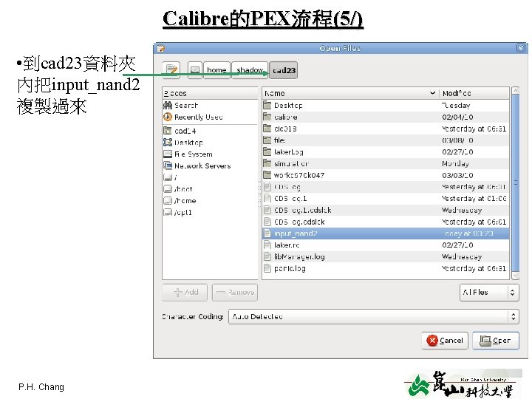Open Network Servers in Places

(x=210, y=166)
